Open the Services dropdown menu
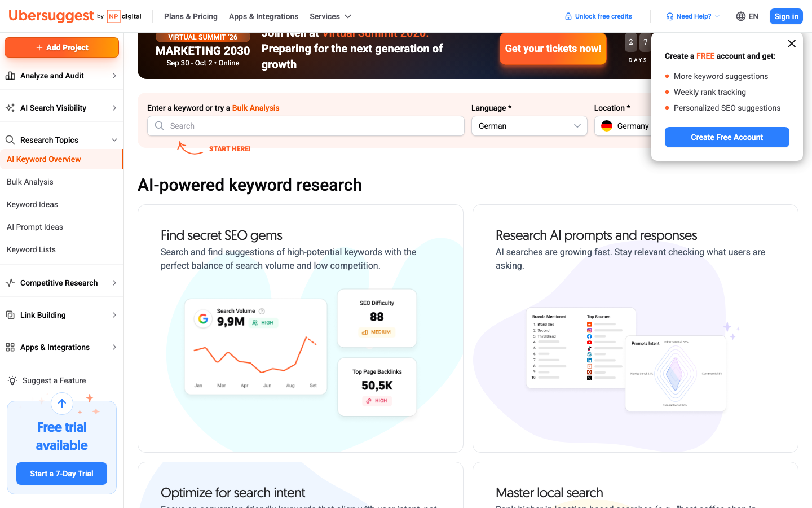The height and width of the screenshot is (508, 812). pyautogui.click(x=330, y=16)
